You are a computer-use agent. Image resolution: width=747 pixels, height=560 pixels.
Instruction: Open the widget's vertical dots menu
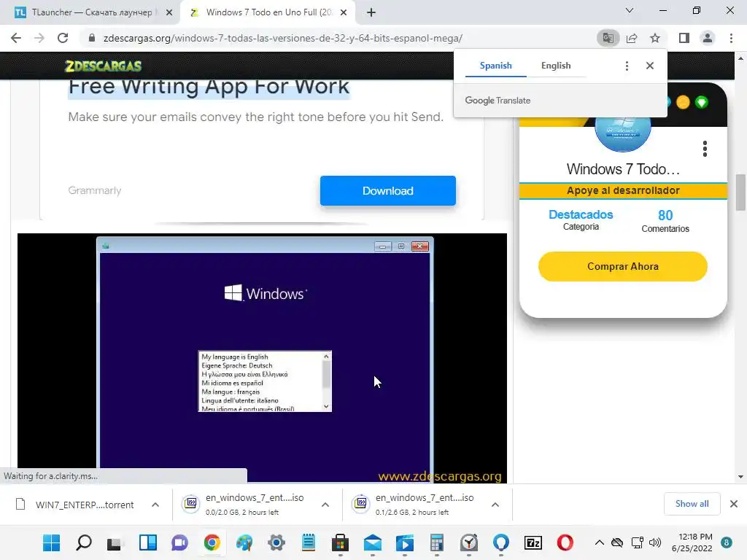pos(705,149)
